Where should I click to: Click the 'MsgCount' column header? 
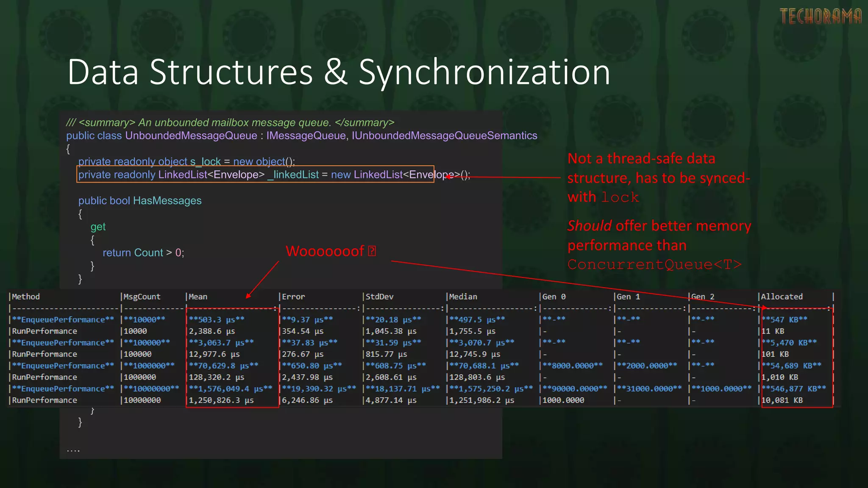pos(142,297)
